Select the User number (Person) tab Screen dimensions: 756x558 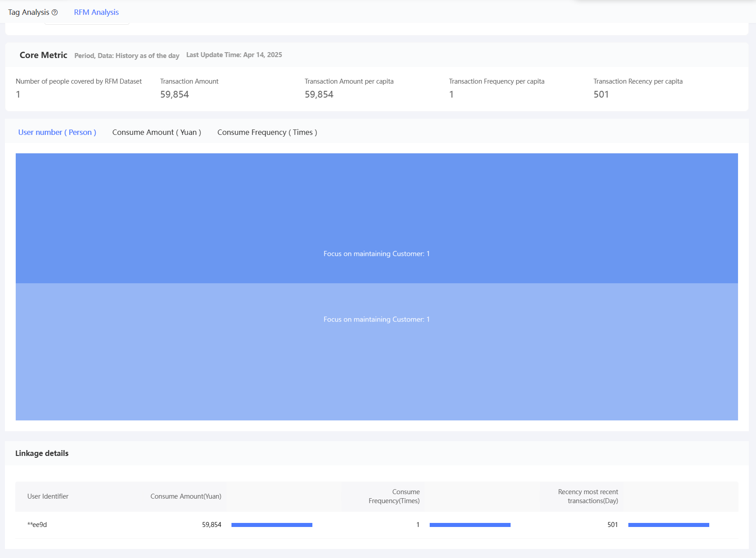pos(57,132)
